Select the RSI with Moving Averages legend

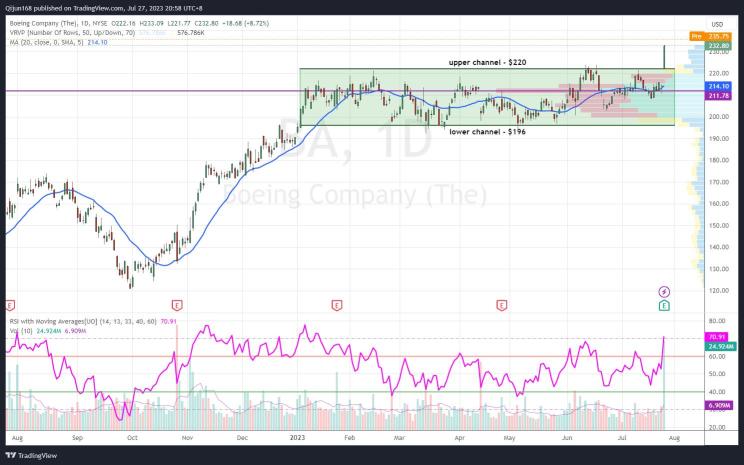(x=93, y=321)
